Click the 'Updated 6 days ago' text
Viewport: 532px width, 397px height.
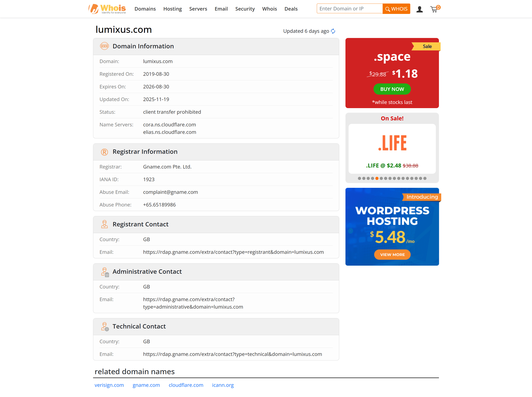306,31
